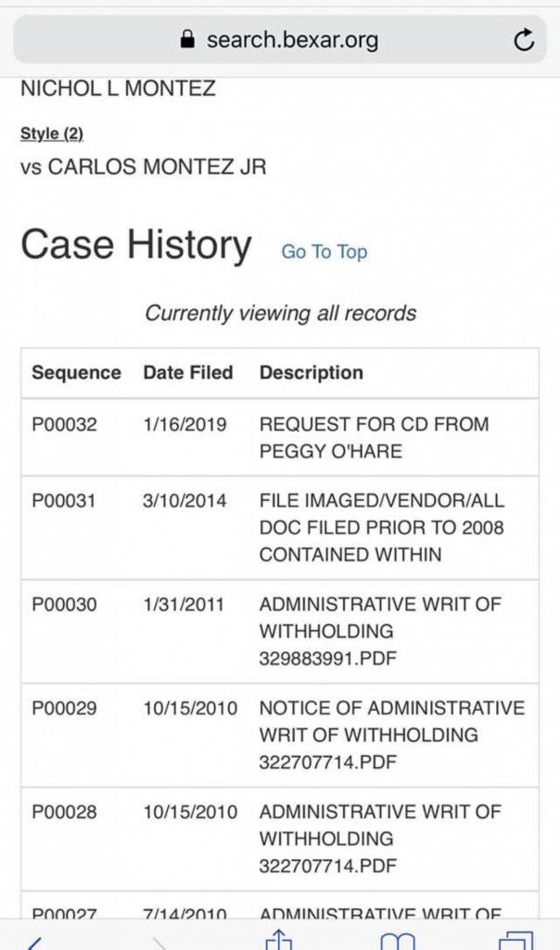Tap the lock icon beside search.bexar.org
The image size is (560, 950).
tap(188, 40)
